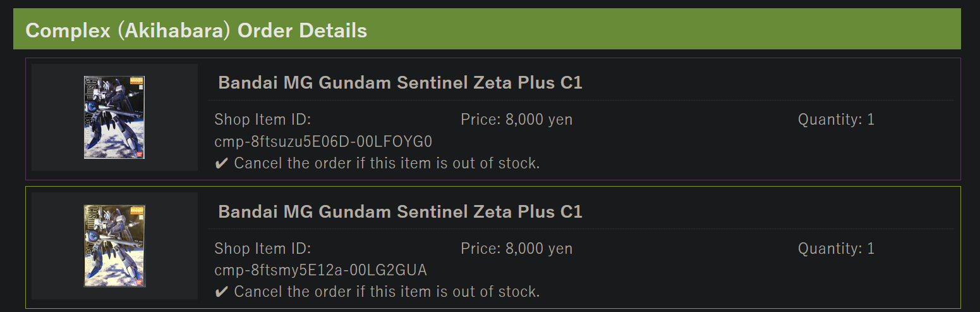The width and height of the screenshot is (980, 312).
Task: Click the Quantity: 1 field for item ending LG2GUA
Action: click(x=836, y=248)
